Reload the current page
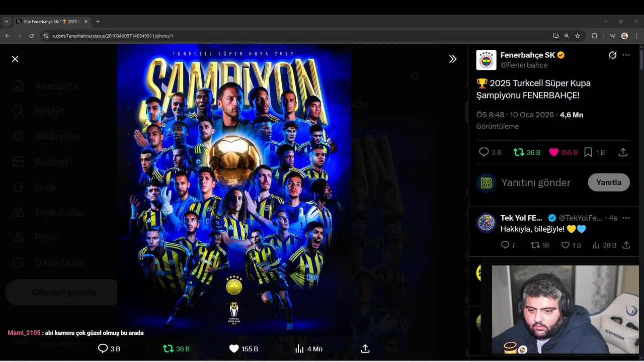Image resolution: width=644 pixels, height=362 pixels. 31,36
